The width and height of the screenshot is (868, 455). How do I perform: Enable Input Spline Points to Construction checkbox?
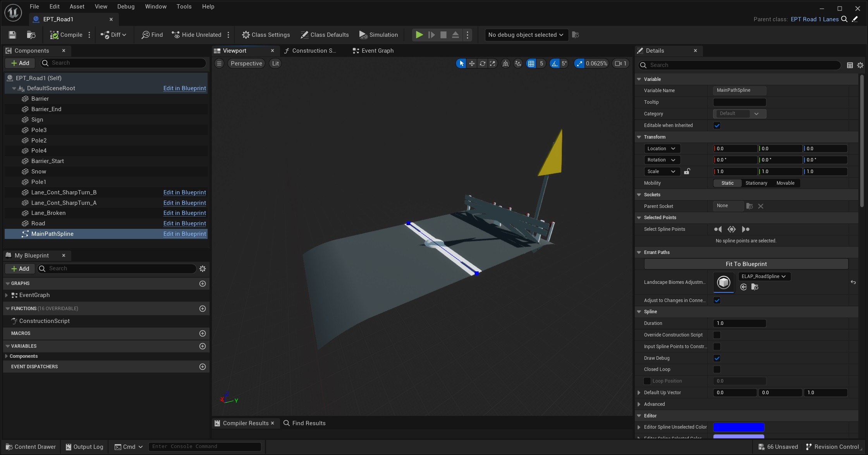[717, 347]
